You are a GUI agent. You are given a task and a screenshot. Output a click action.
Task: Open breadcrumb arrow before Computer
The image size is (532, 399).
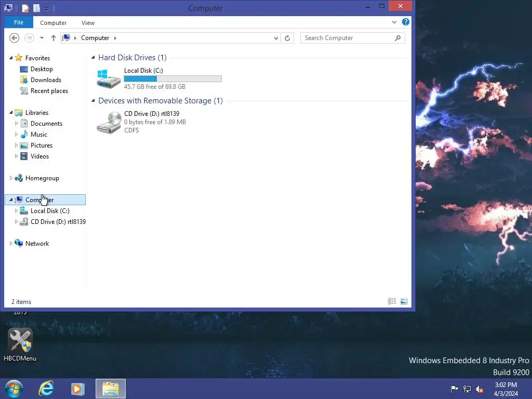click(x=75, y=38)
